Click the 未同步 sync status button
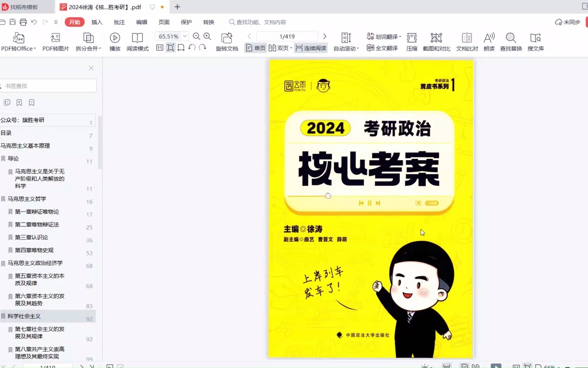588x368 pixels. [567, 22]
